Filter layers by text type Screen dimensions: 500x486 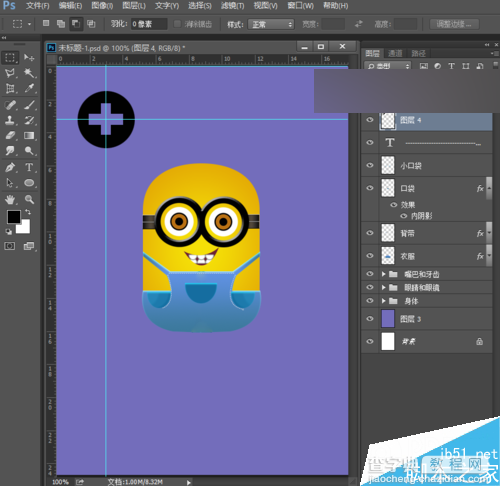click(x=452, y=66)
